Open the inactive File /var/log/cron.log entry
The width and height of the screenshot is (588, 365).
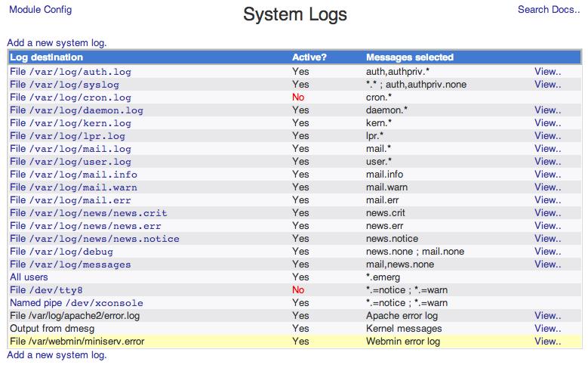(70, 97)
